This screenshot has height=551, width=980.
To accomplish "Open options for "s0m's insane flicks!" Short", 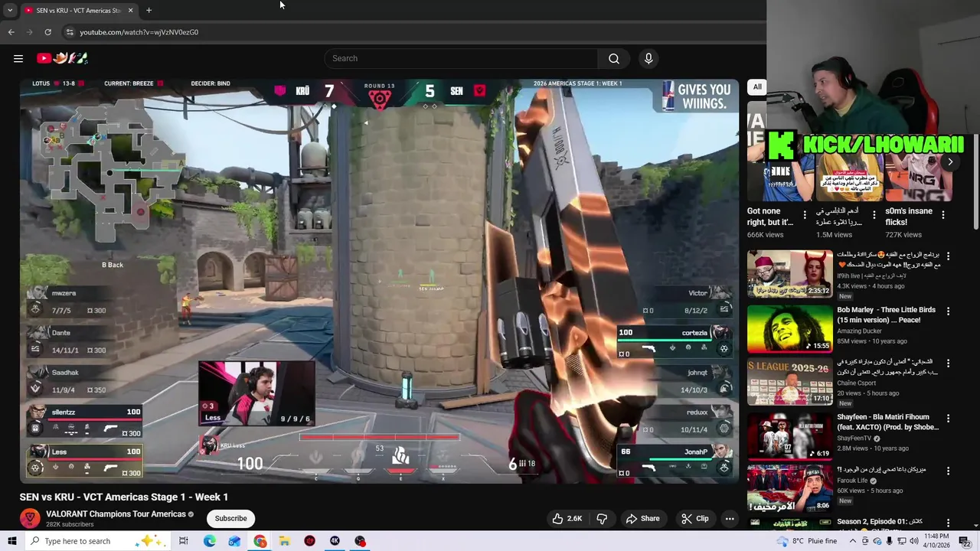I will [x=943, y=215].
